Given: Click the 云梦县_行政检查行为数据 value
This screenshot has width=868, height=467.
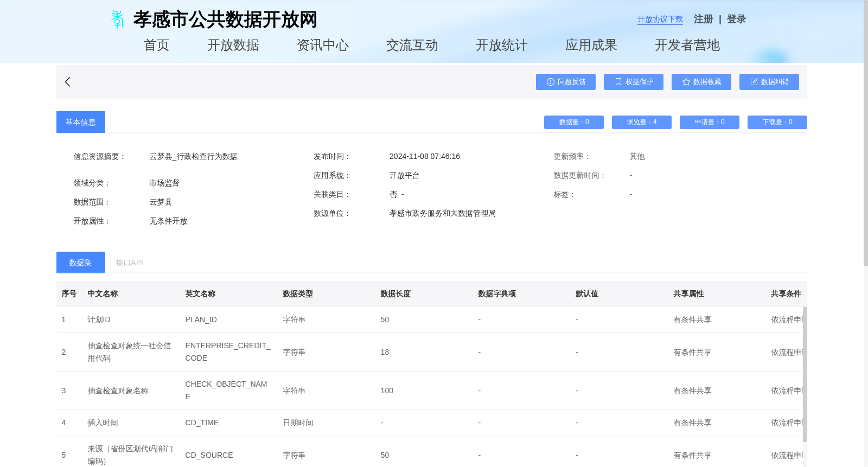Looking at the screenshot, I should point(193,156).
